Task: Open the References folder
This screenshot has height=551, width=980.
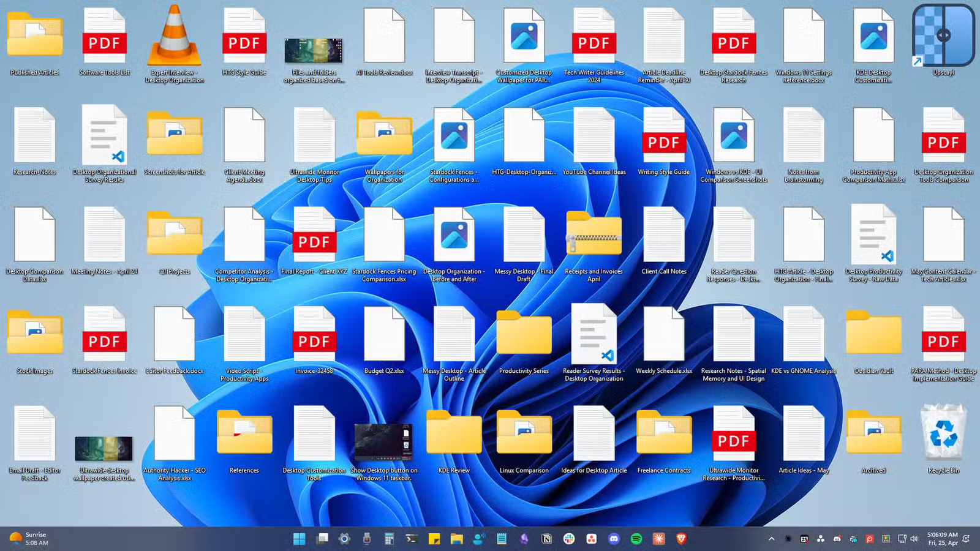Action: click(244, 433)
